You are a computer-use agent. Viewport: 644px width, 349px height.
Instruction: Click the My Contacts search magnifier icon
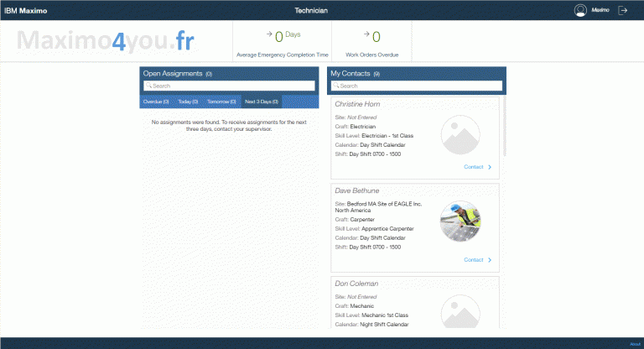coord(336,86)
